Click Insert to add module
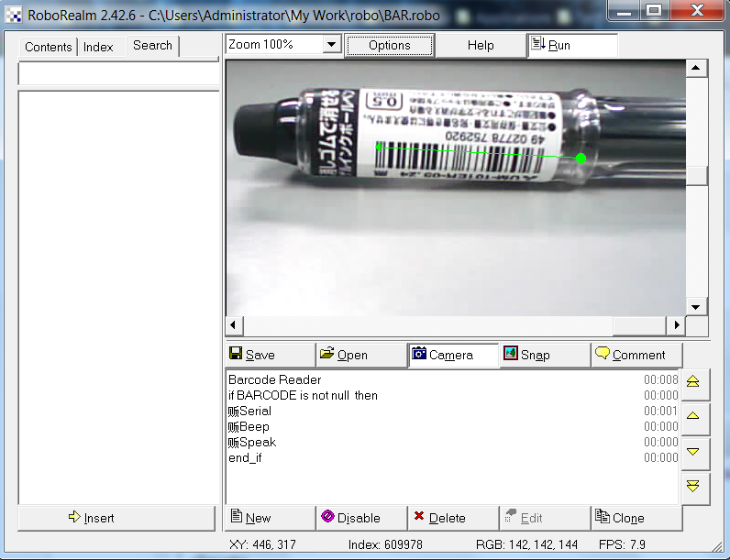The height and width of the screenshot is (560, 730). 116,518
